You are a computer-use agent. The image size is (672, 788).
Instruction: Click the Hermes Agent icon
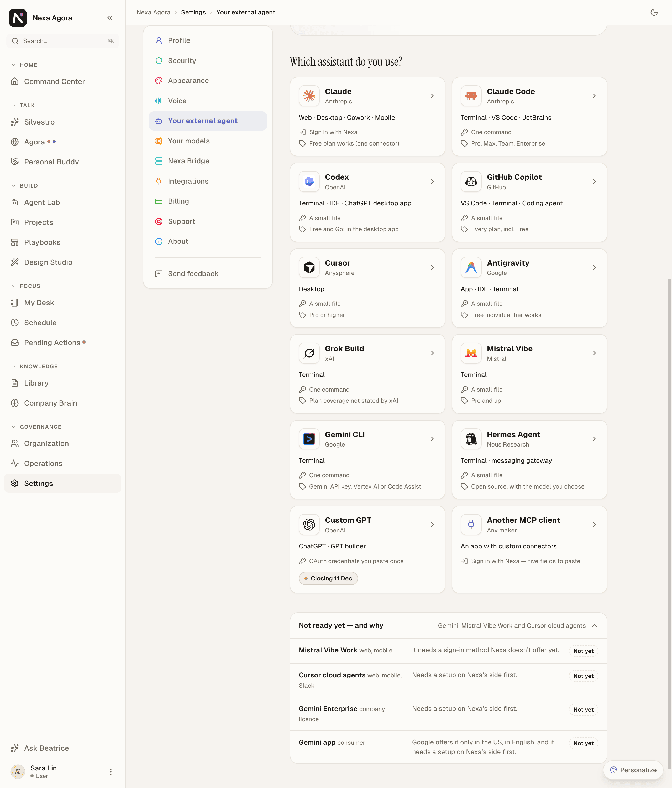coord(471,439)
